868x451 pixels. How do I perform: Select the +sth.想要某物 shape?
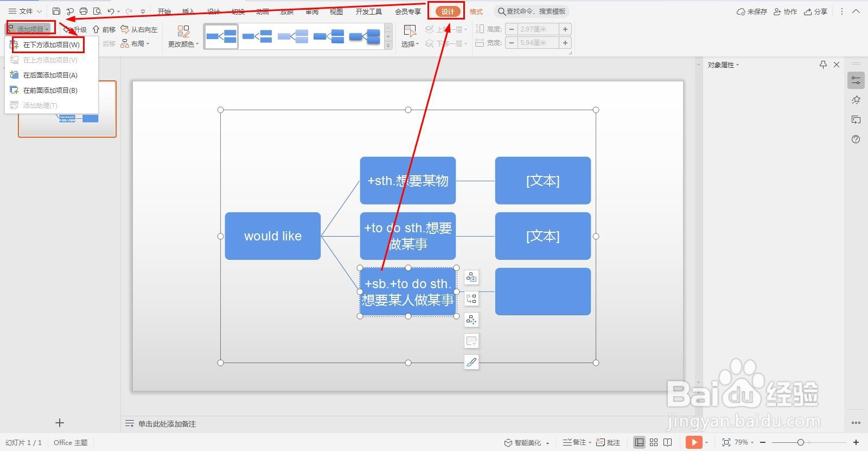click(408, 181)
